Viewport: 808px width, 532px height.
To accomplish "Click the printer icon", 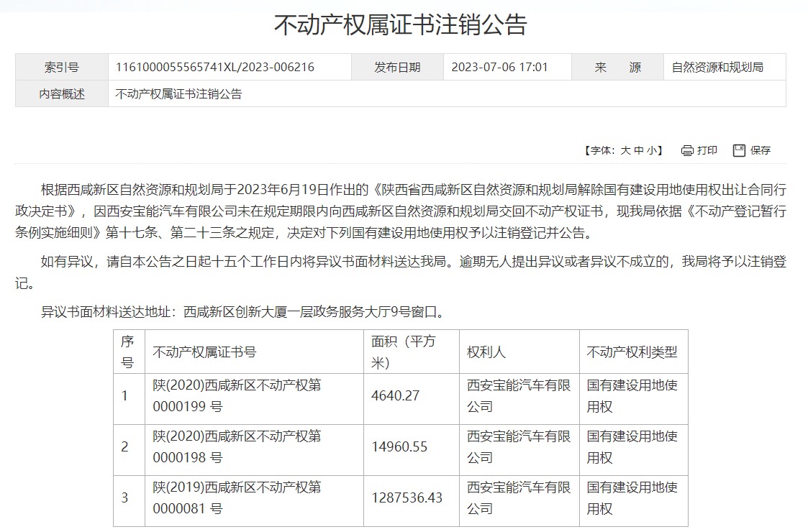I will [x=687, y=150].
